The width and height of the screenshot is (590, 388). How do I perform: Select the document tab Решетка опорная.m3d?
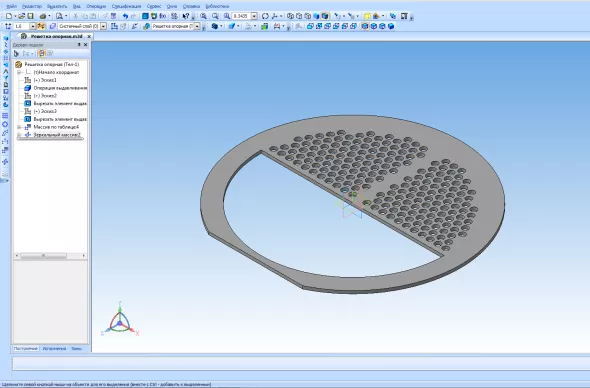click(56, 37)
